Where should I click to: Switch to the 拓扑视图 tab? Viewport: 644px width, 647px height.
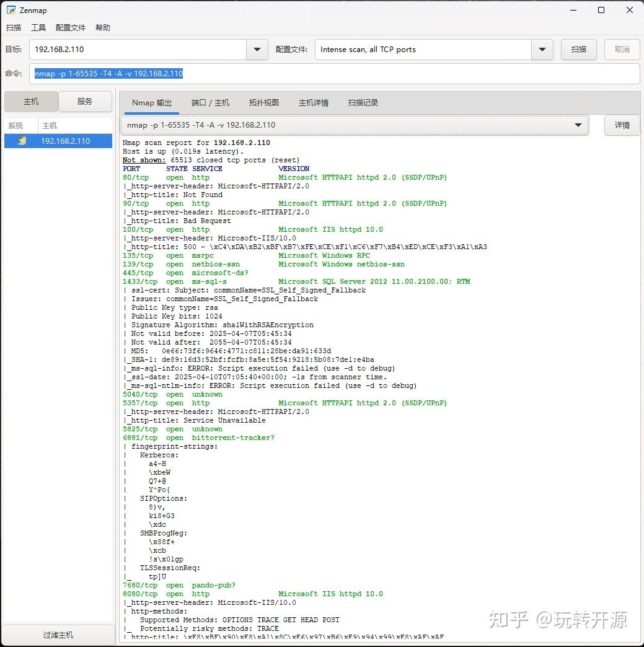click(263, 103)
